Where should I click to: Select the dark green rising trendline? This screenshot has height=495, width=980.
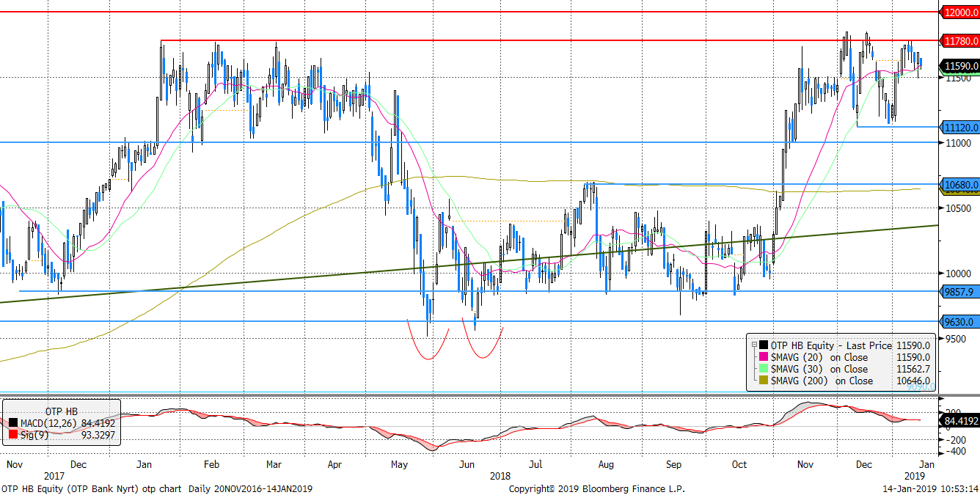(469, 264)
